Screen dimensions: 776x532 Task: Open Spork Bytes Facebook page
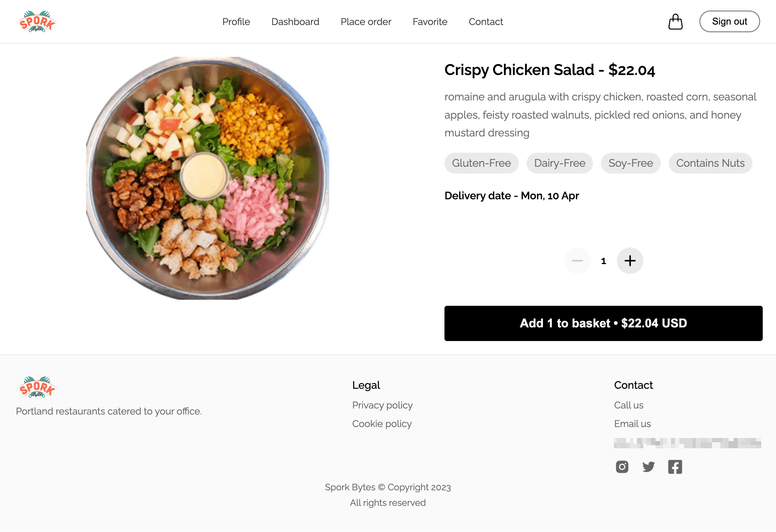(675, 467)
